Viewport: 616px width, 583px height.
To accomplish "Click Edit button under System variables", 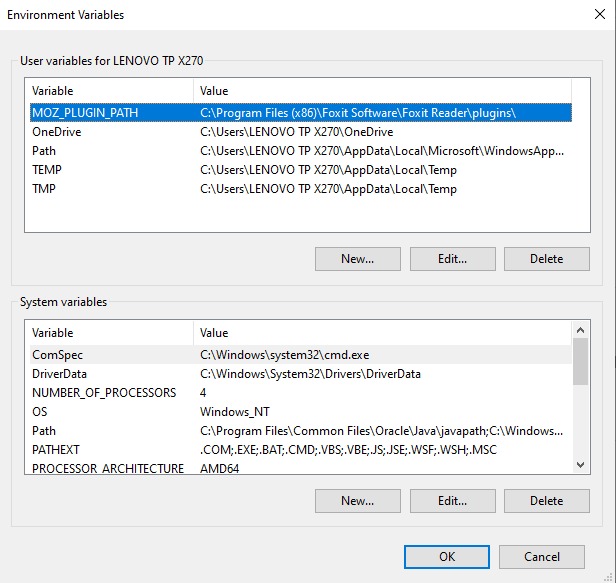I will point(452,501).
